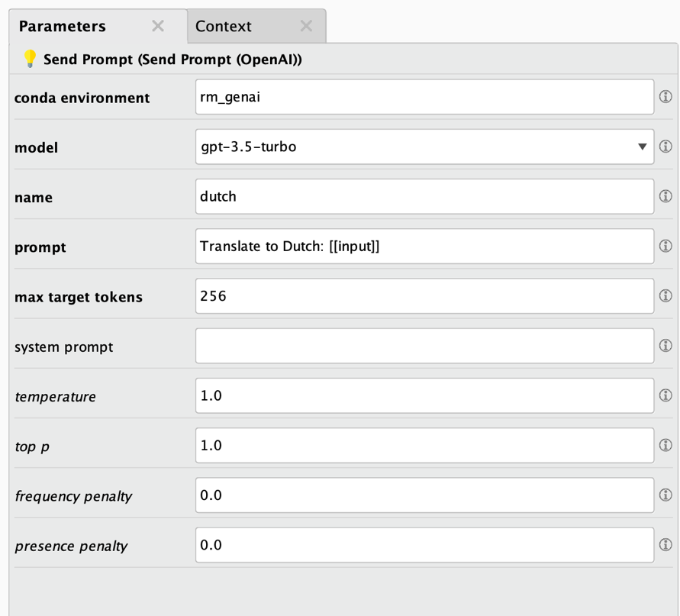Open info for the top p parameter
Viewport: 680px width, 616px height.
click(x=666, y=445)
